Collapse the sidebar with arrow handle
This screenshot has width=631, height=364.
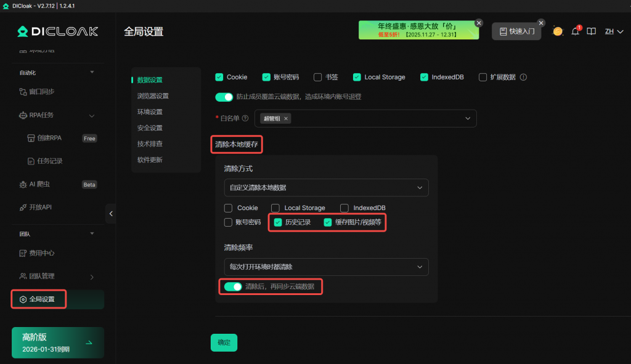(111, 214)
